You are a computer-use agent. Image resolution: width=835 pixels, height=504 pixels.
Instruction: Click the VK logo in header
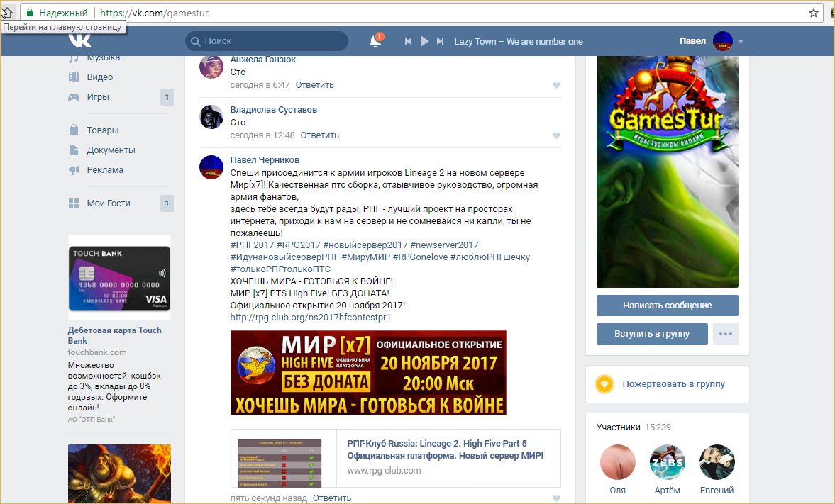coord(80,40)
